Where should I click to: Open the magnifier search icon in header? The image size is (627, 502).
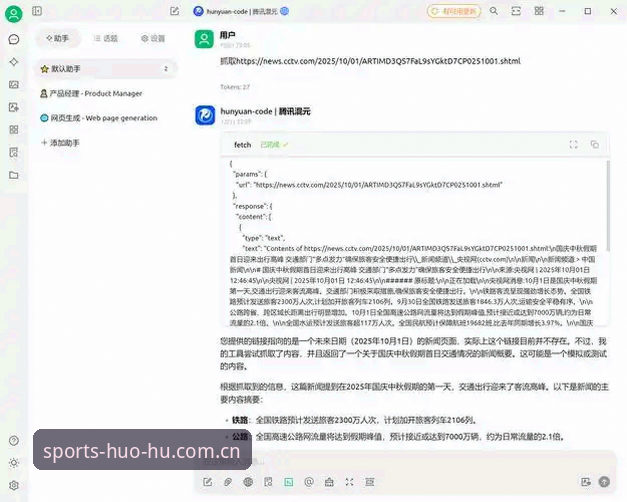(x=494, y=11)
